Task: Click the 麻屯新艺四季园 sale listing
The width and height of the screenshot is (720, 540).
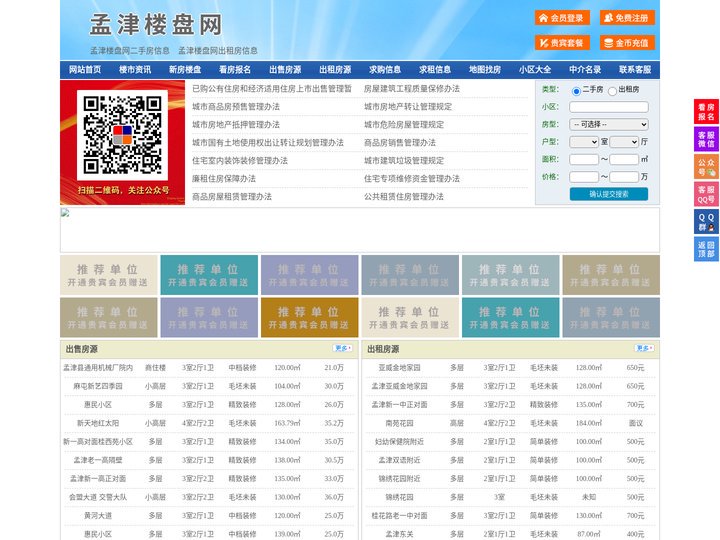Action: (x=98, y=386)
